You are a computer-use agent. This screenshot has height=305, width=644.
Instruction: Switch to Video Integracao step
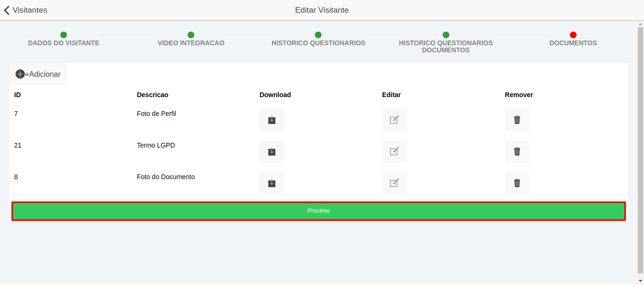(x=191, y=35)
